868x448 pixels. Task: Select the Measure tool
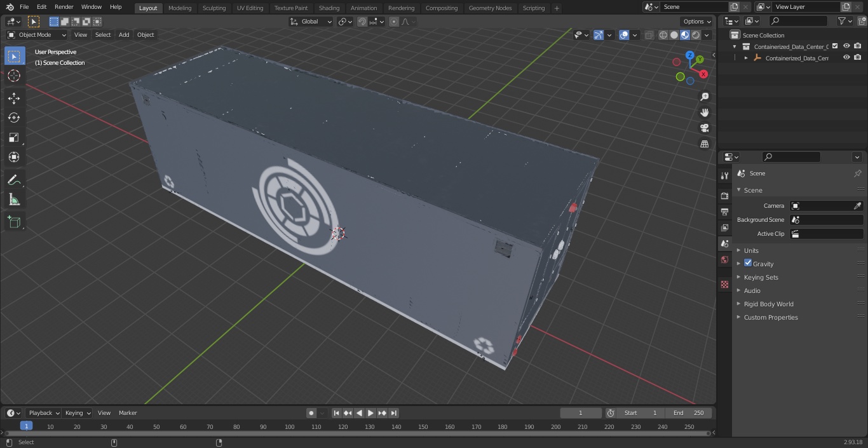point(14,200)
